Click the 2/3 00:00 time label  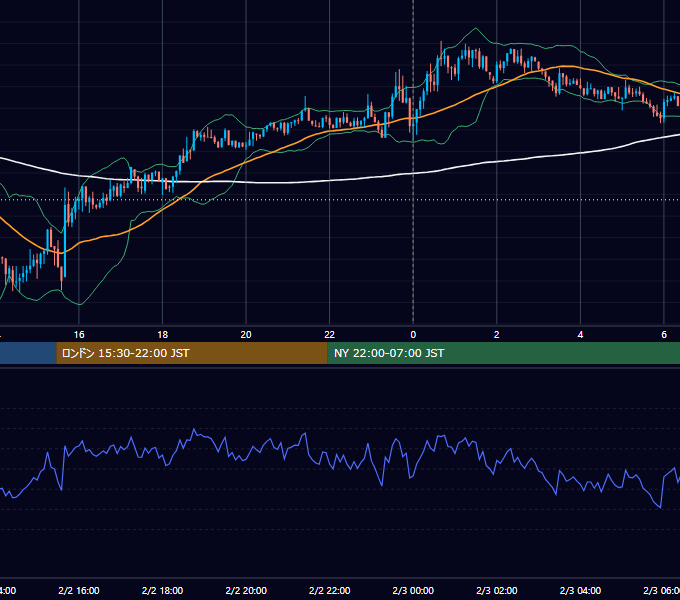pyautogui.click(x=413, y=590)
